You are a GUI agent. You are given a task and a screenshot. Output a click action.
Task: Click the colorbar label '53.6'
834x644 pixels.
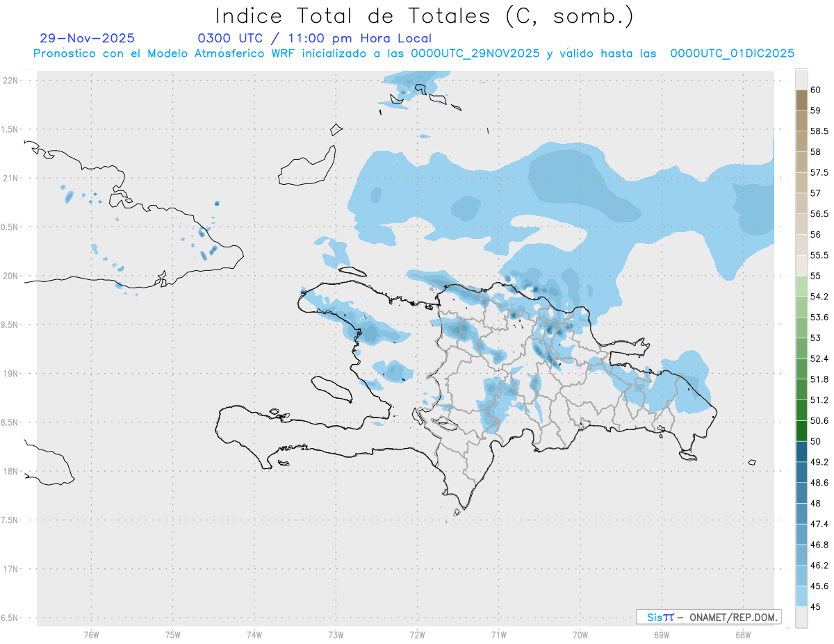coord(819,317)
